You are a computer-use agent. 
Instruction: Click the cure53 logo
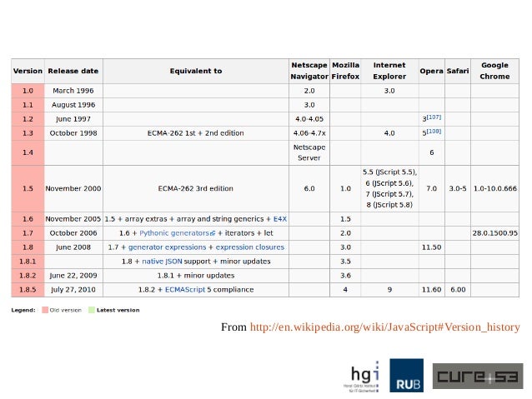(x=478, y=376)
